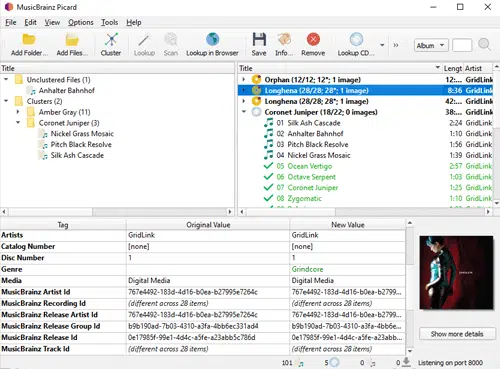Image resolution: width=500 pixels, height=369 pixels.
Task: Click the magnifier search icon
Action: tap(484, 45)
